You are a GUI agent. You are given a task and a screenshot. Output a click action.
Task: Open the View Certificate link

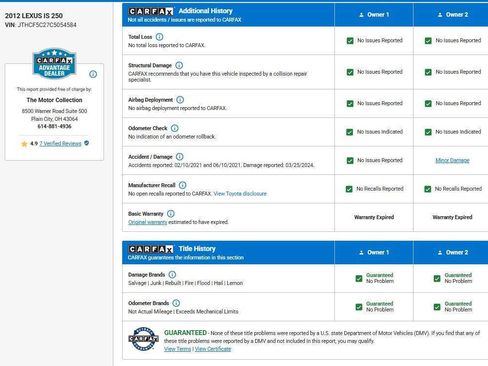tap(213, 349)
